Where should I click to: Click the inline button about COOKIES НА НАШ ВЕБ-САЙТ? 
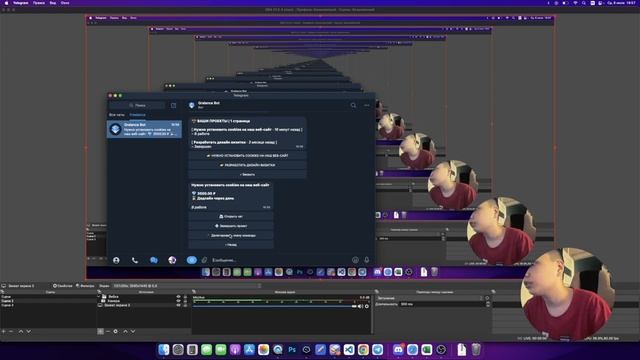tap(247, 156)
